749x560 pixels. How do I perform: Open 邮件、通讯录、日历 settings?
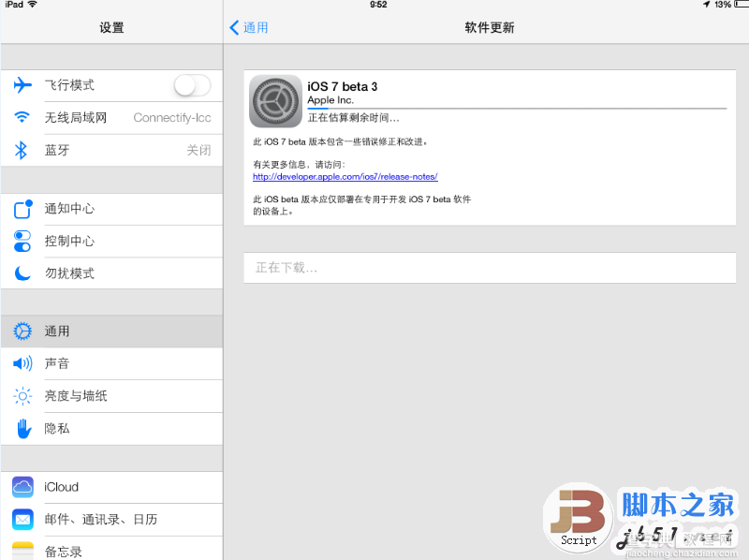coord(111,520)
